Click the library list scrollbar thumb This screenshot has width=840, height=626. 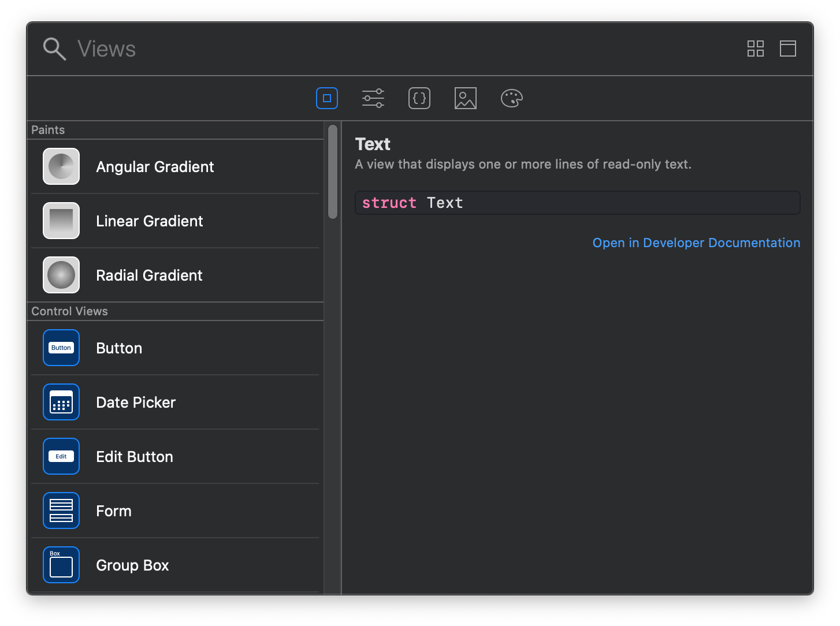coord(333,172)
